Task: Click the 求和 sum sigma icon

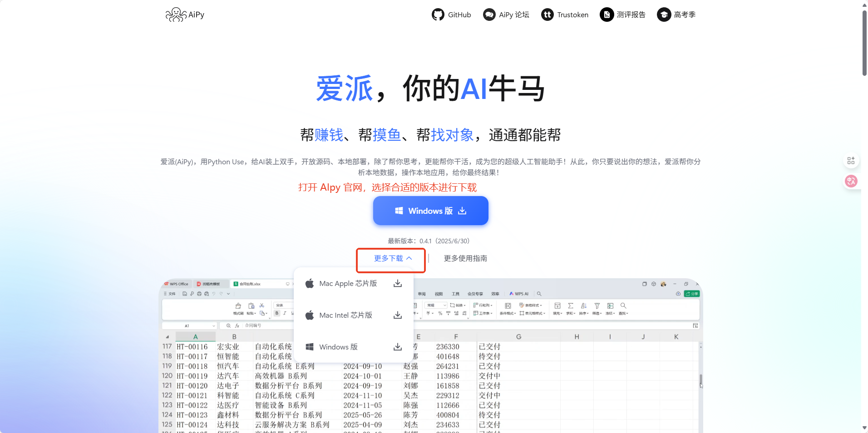Action: [x=571, y=306]
